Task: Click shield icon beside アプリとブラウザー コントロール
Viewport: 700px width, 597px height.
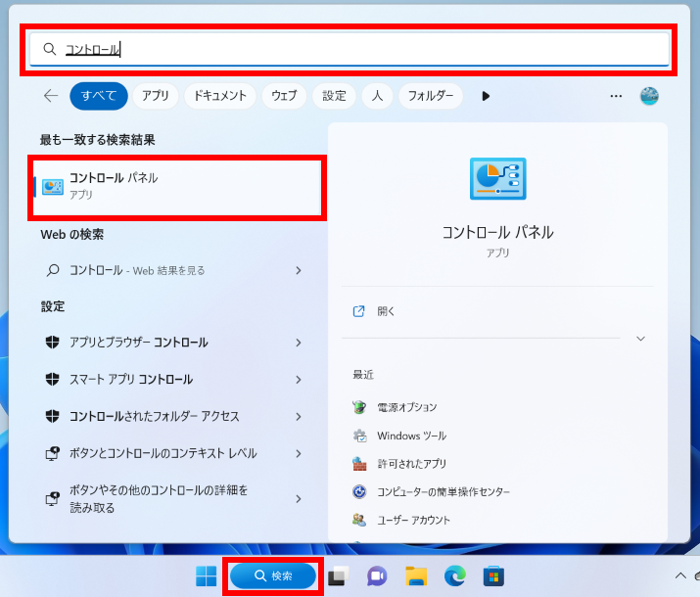Action: [53, 343]
